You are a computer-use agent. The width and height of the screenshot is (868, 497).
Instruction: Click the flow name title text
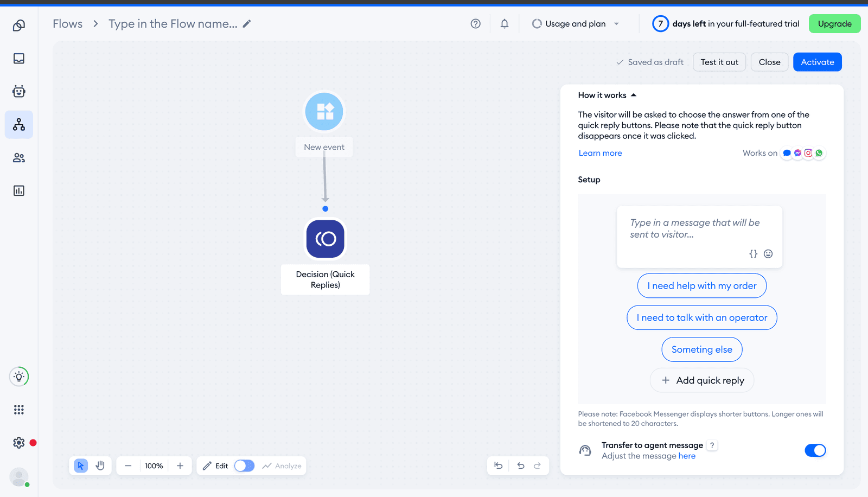click(x=173, y=24)
